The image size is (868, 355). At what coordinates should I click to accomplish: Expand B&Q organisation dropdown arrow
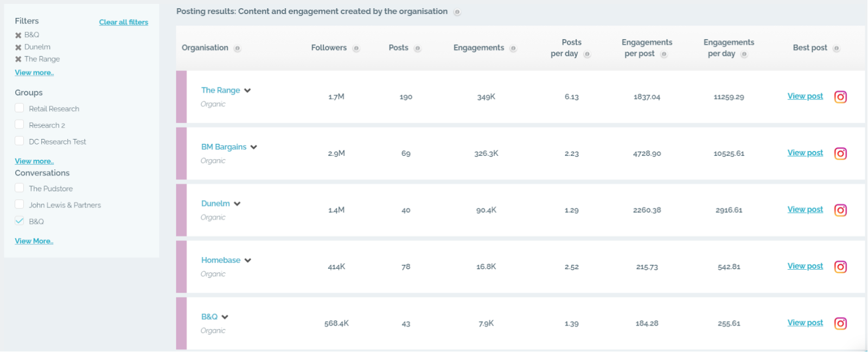click(x=225, y=317)
